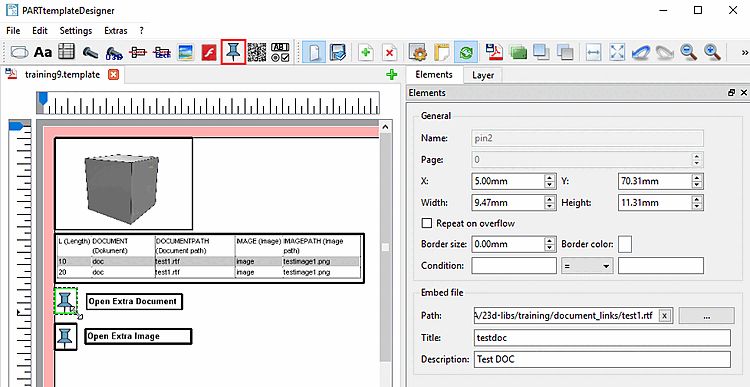Select the training9.template document tab
The width and height of the screenshot is (750, 387).
point(63,75)
